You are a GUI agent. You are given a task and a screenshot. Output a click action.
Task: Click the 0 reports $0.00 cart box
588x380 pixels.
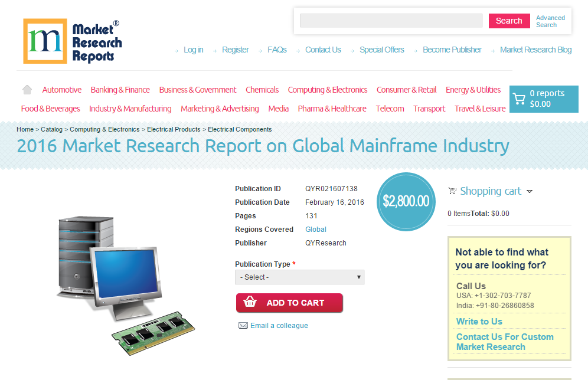pyautogui.click(x=544, y=99)
